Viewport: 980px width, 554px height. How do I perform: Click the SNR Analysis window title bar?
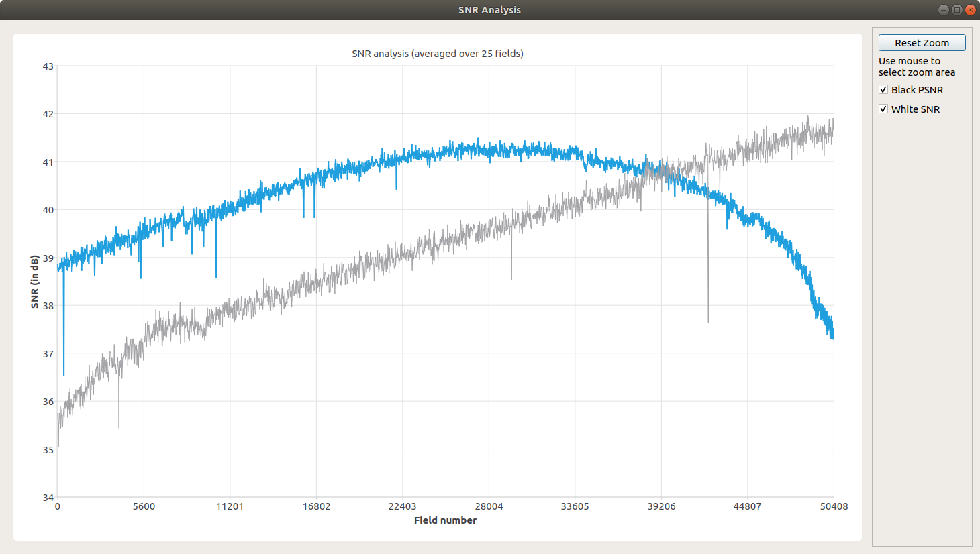point(490,10)
